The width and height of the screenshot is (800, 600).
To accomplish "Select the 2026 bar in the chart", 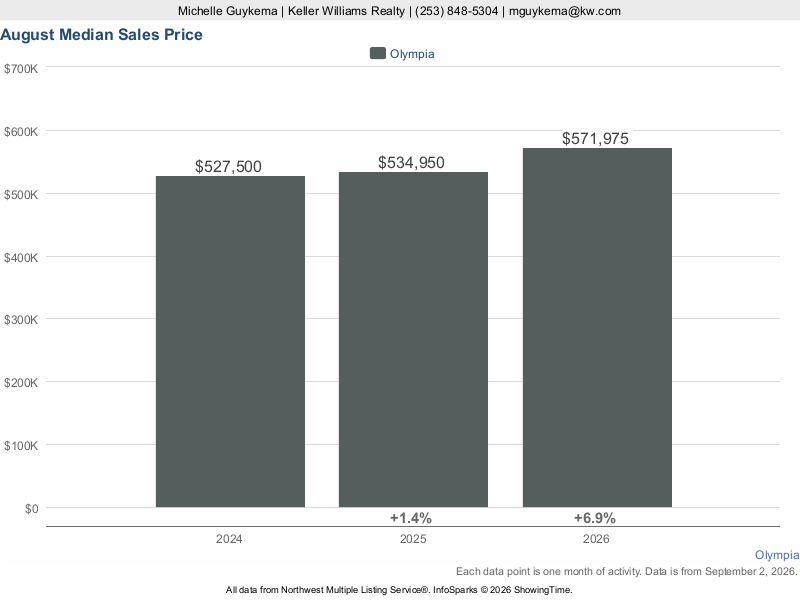I will point(597,328).
